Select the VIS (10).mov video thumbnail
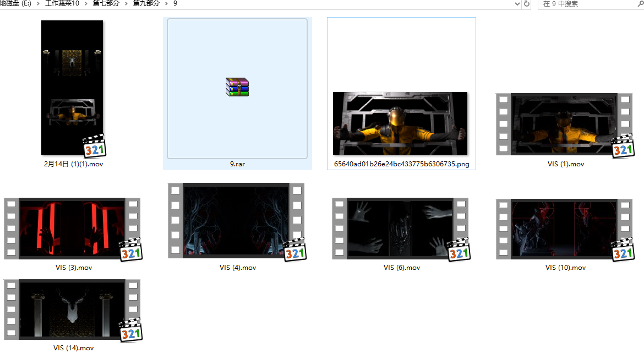The width and height of the screenshot is (644, 358). [564, 229]
